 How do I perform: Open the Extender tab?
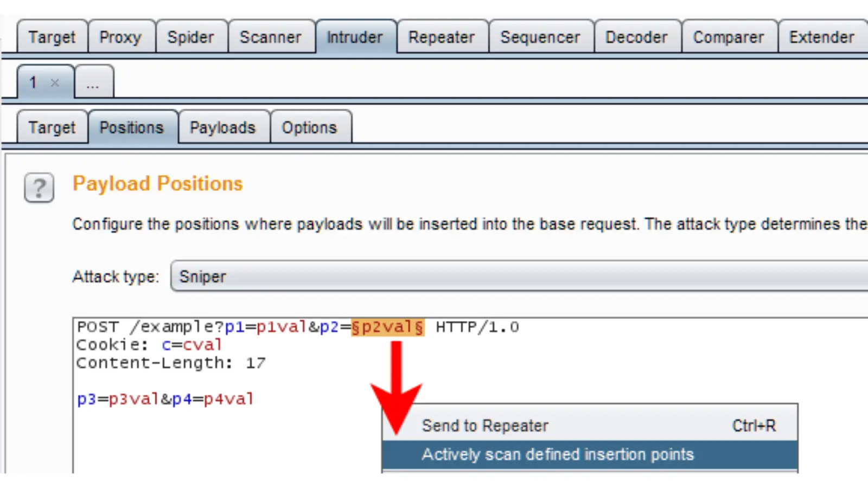coord(821,37)
